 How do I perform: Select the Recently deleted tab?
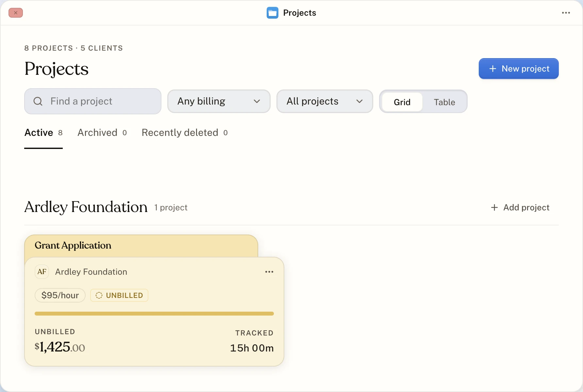(x=185, y=133)
